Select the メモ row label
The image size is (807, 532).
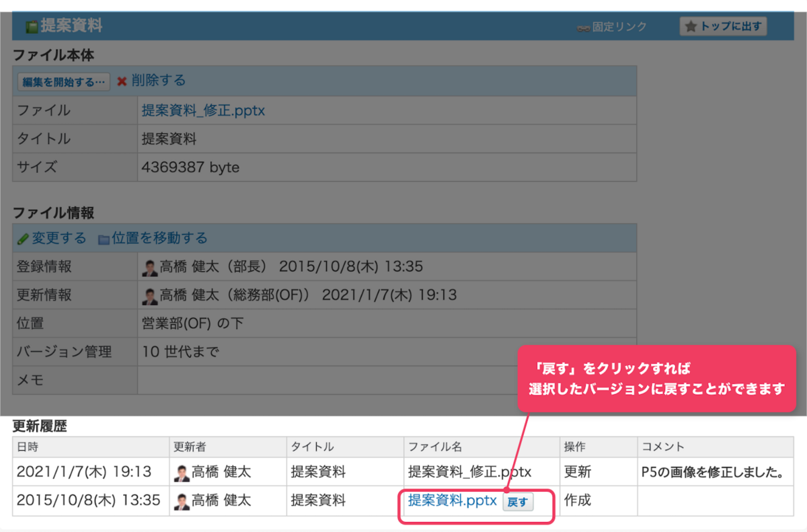30,380
